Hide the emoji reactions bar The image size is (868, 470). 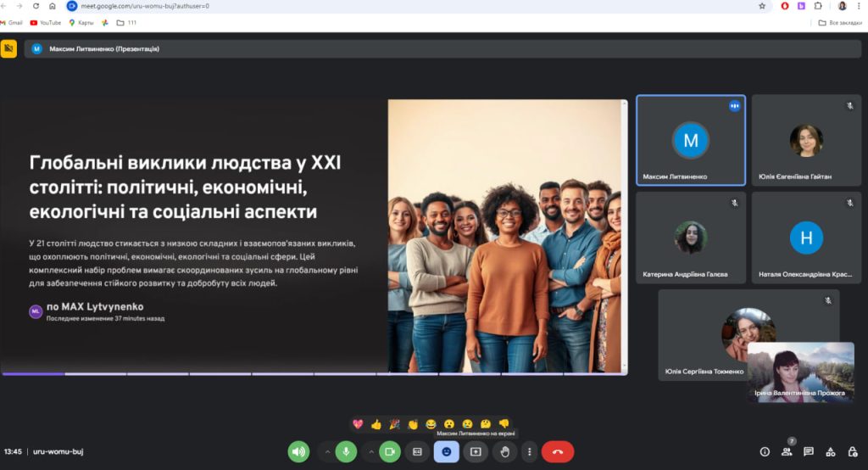tap(447, 452)
